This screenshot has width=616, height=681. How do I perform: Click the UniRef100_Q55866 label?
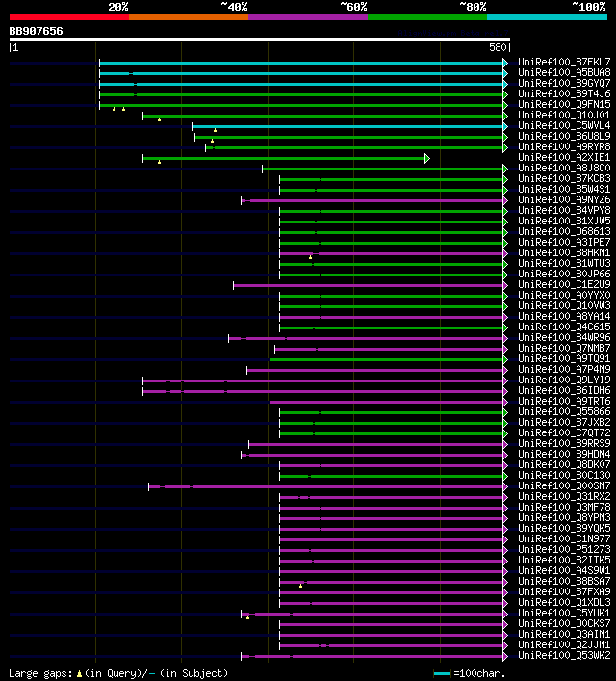coord(564,411)
